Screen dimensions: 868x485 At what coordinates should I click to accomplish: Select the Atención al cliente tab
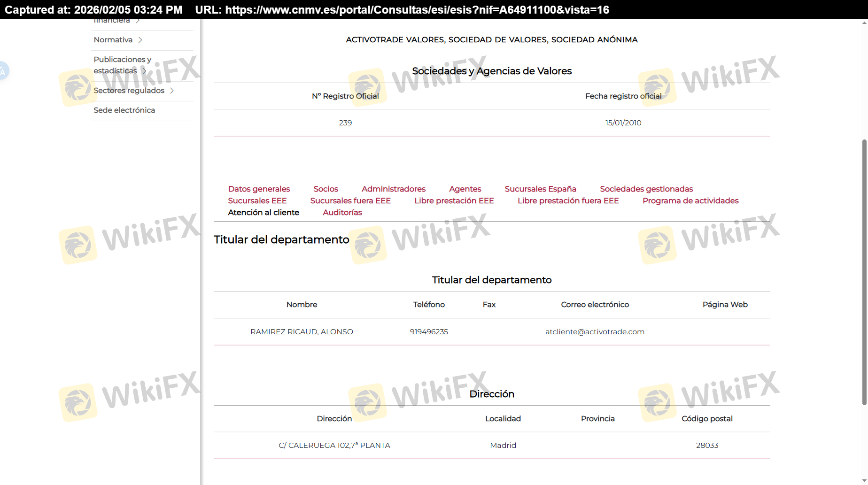coord(263,212)
